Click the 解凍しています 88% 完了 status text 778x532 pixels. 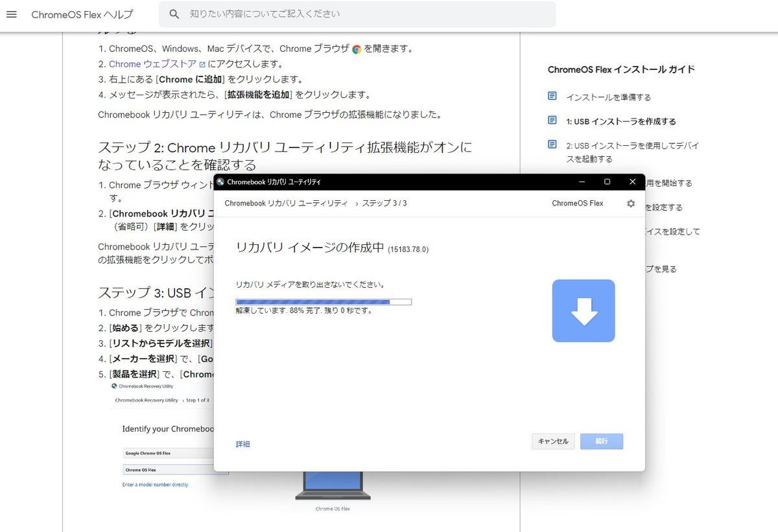[304, 310]
